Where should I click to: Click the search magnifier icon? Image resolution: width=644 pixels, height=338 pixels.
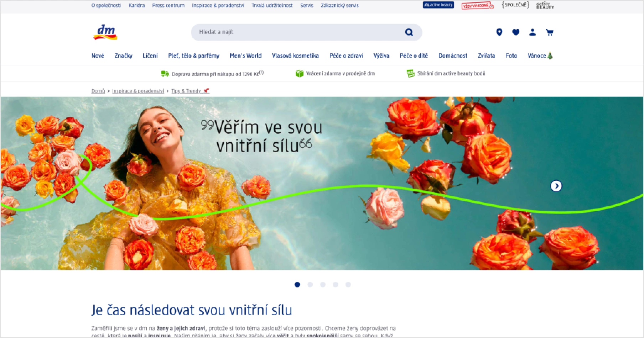409,32
